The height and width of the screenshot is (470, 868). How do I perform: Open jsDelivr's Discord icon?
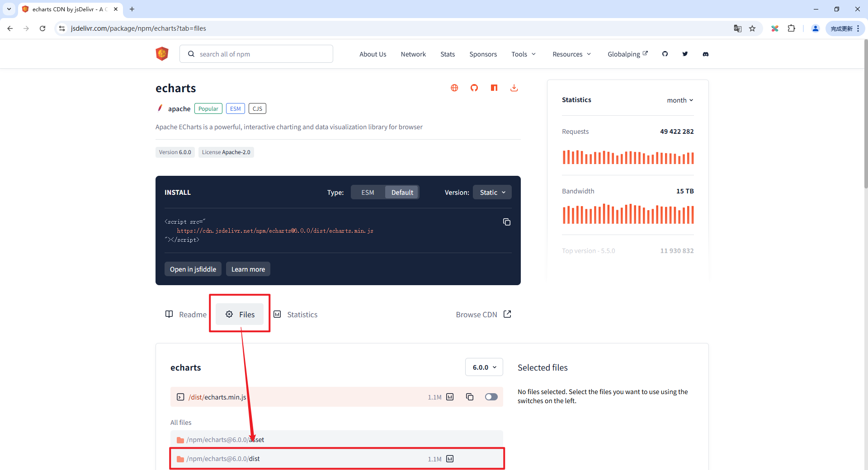click(705, 54)
